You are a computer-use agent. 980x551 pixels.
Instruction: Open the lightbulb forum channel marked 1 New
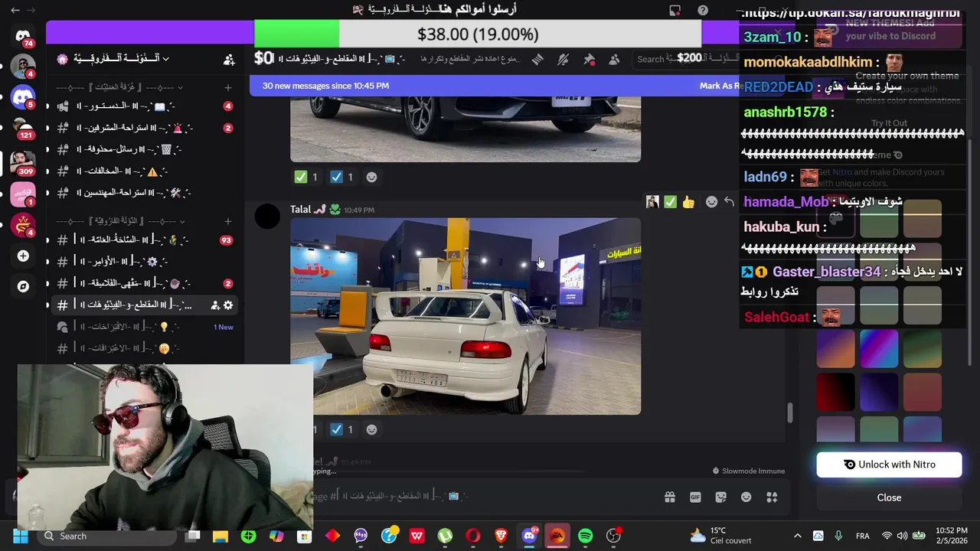(145, 327)
